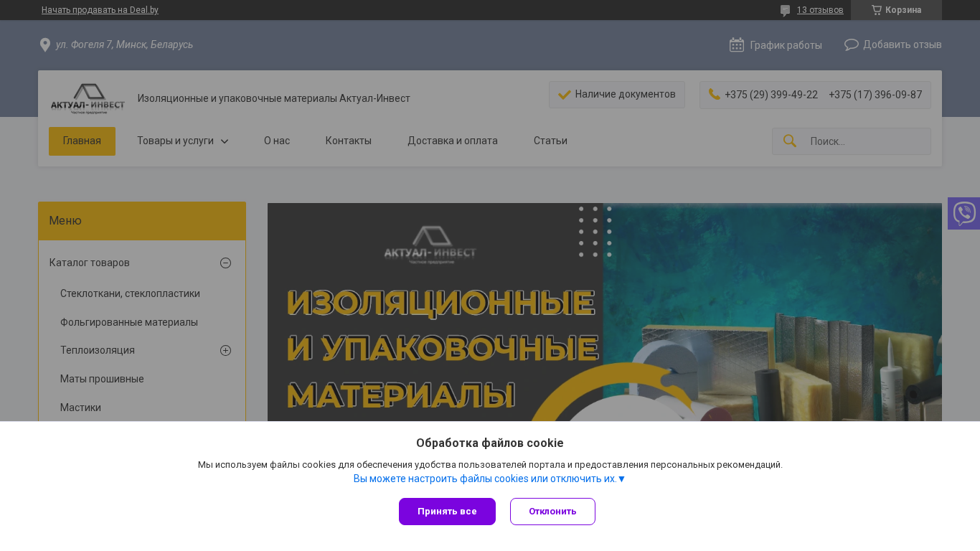The width and height of the screenshot is (980, 551).
Task: Click the Поиск search input field
Action: pyautogui.click(x=866, y=141)
